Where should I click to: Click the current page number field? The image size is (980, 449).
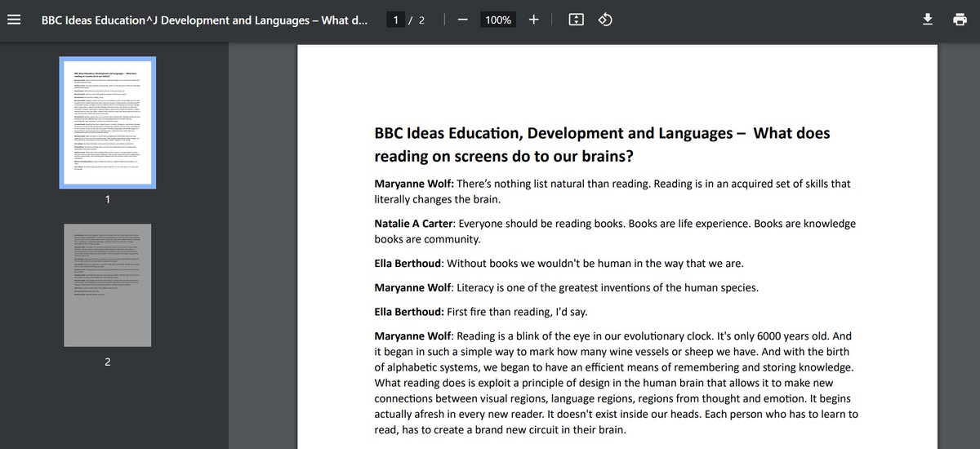click(x=396, y=20)
